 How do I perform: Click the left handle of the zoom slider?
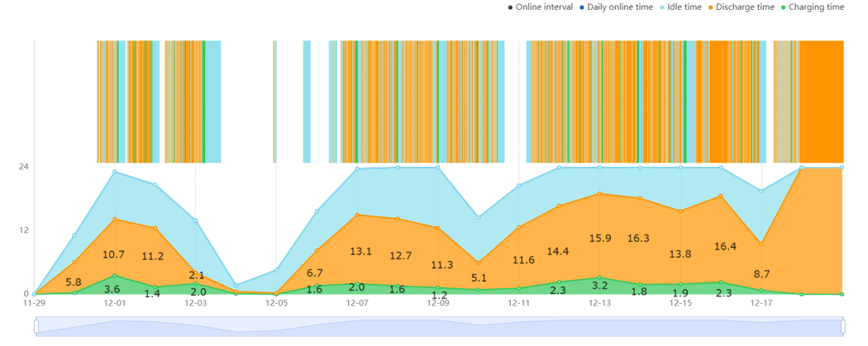[x=36, y=327]
